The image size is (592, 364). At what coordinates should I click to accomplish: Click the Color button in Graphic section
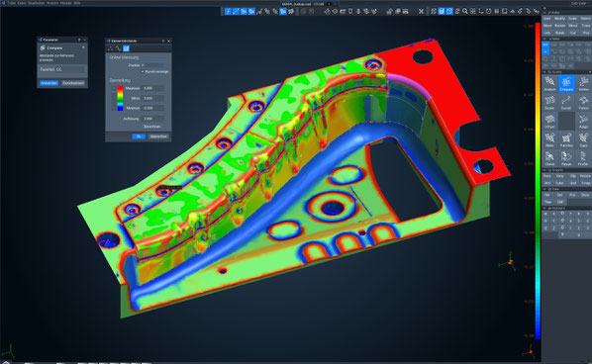click(x=560, y=183)
